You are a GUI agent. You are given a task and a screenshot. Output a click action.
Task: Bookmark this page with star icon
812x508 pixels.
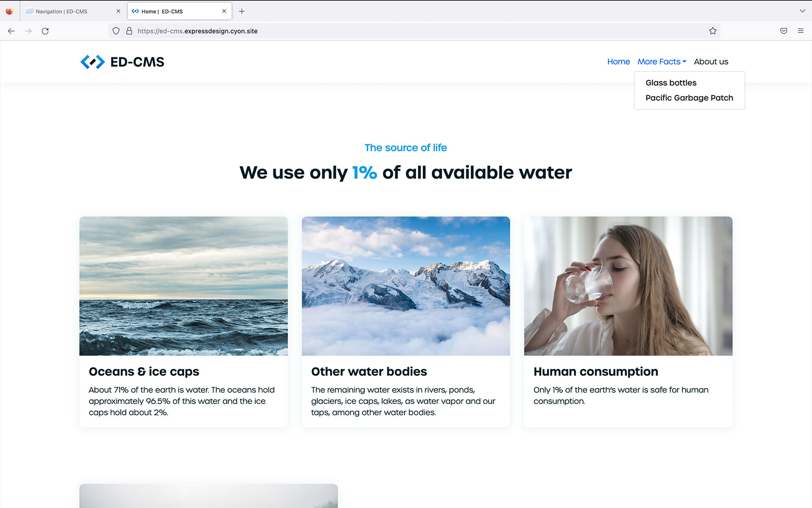tap(713, 31)
